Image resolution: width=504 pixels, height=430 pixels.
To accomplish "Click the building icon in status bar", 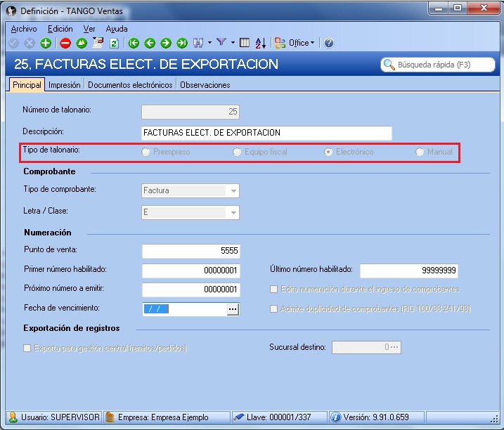I will point(110,417).
